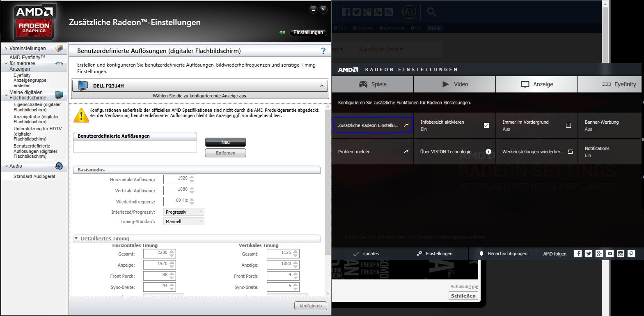Expand Voreinstellungen in the sidebar
Viewport: 644px width, 316px height.
click(x=6, y=48)
